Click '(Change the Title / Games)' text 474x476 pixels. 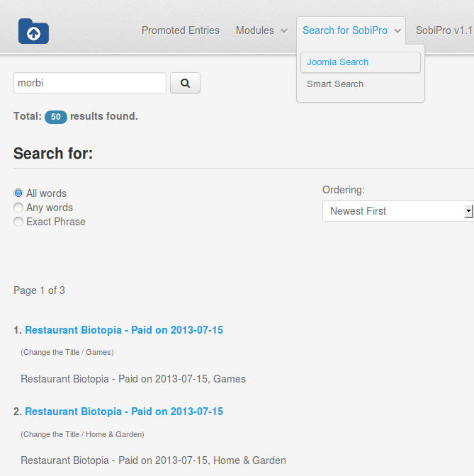tap(67, 352)
